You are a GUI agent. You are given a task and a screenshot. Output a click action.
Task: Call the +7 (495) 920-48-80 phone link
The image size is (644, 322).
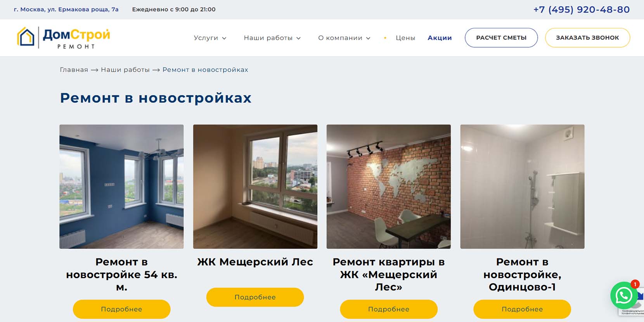tap(582, 9)
